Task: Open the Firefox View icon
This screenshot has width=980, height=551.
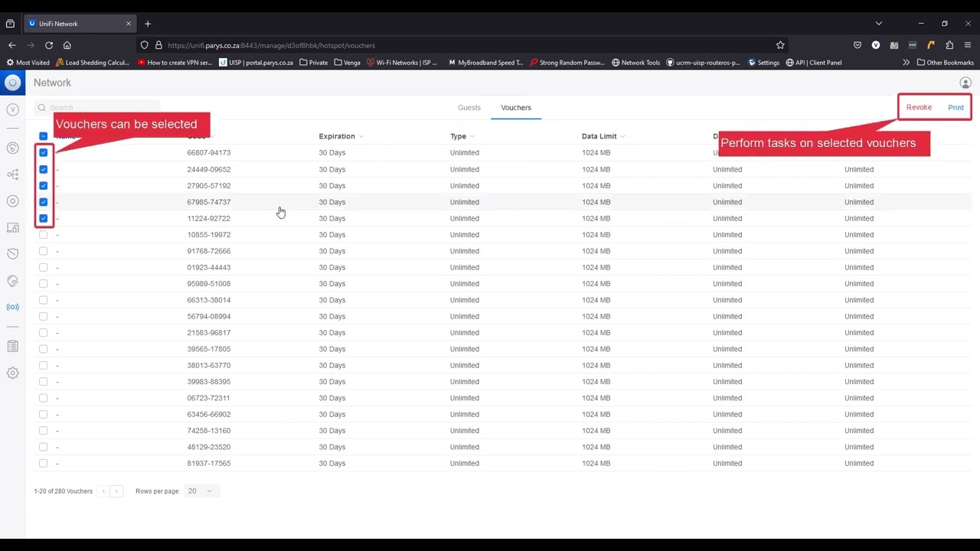Action: tap(10, 24)
